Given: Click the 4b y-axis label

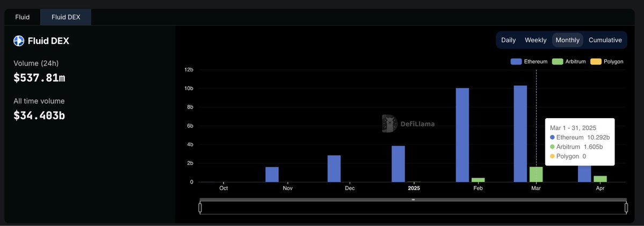Looking at the screenshot, I should [190, 144].
